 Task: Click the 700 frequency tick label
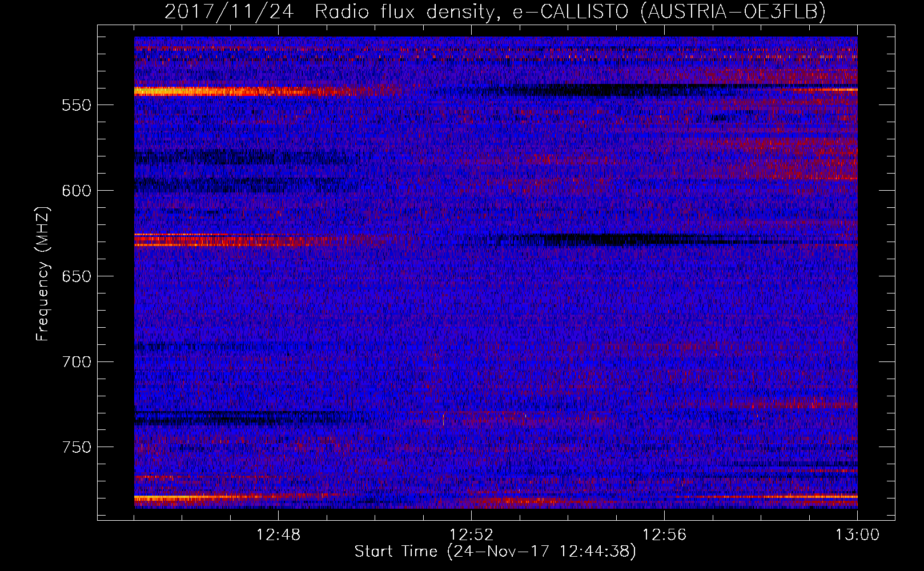[x=77, y=362]
